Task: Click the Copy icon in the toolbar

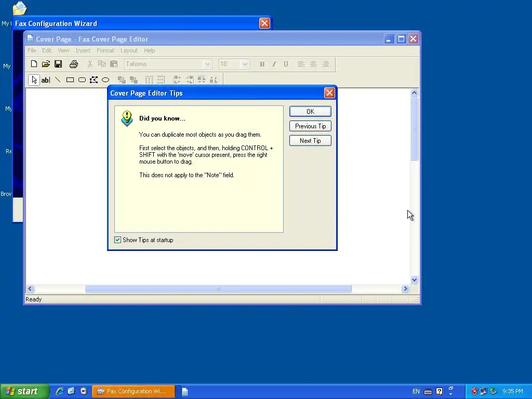Action: tap(102, 64)
